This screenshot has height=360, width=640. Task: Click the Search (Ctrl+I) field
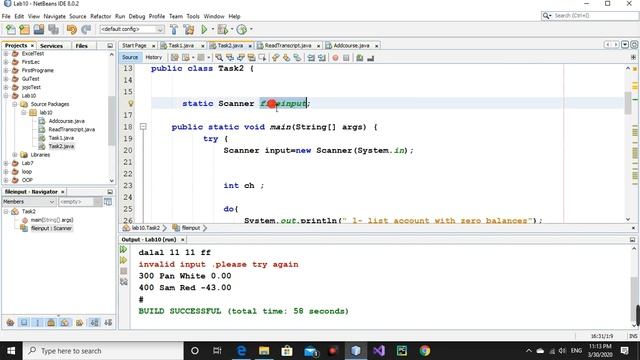tap(590, 16)
